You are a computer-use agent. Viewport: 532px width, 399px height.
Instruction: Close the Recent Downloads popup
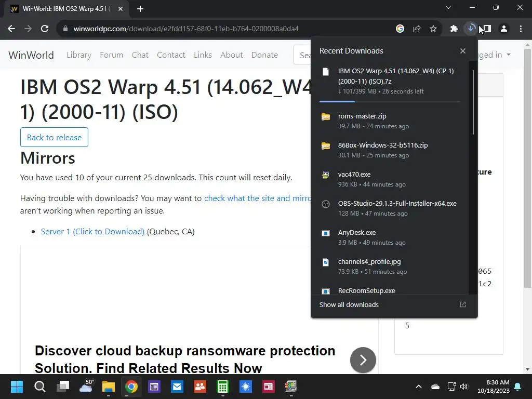tap(463, 51)
